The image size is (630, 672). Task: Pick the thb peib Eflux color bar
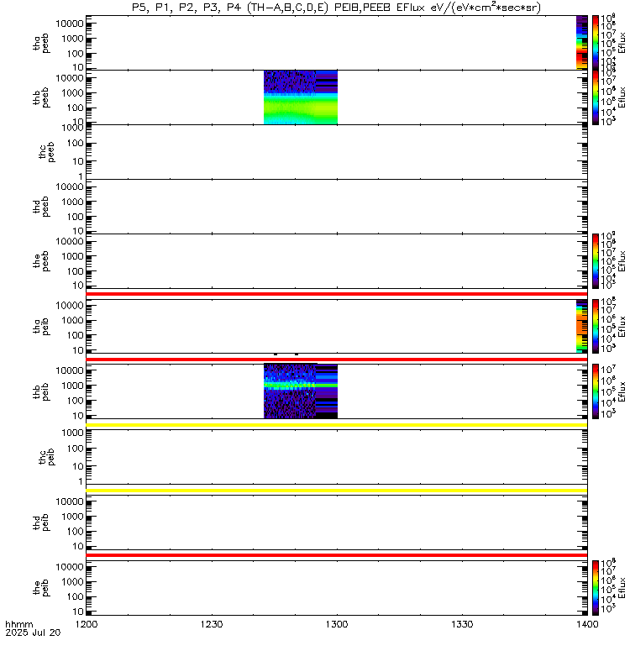click(x=596, y=391)
